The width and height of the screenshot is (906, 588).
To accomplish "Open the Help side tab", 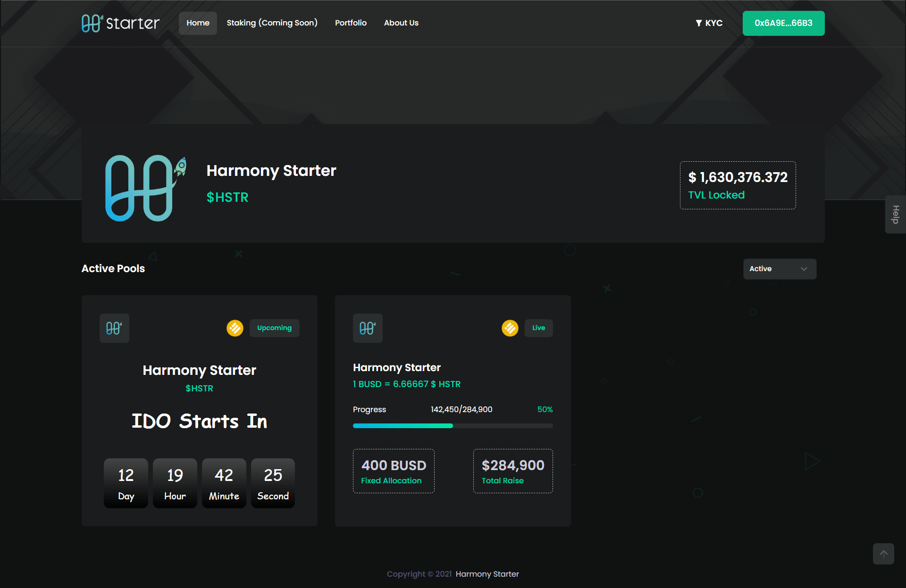I will (x=895, y=215).
